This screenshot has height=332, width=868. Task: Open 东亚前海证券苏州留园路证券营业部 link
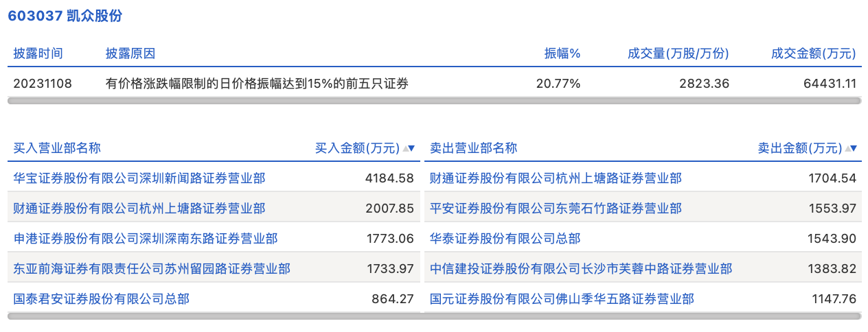pyautogui.click(x=152, y=269)
